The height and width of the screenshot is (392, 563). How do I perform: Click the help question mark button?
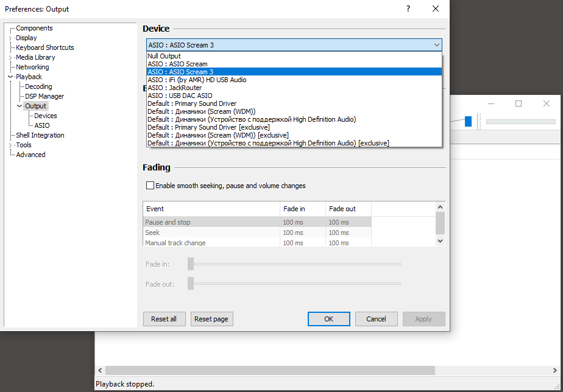408,9
